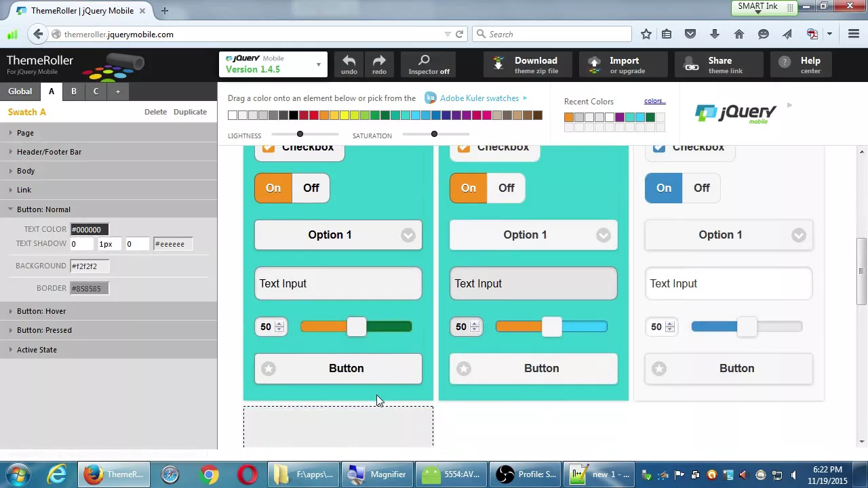The width and height of the screenshot is (868, 488).
Task: Select Off in the first swatch toggle
Action: (311, 188)
